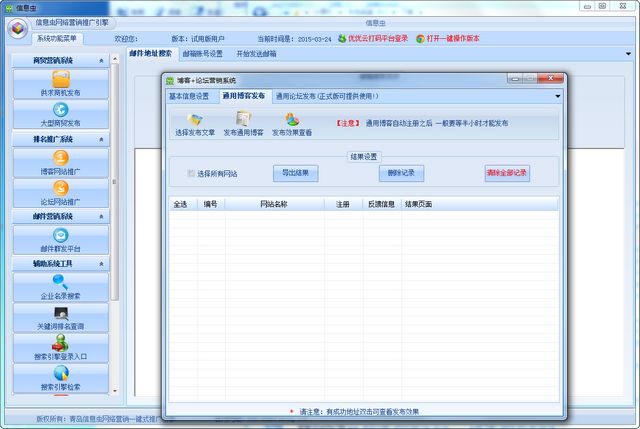
Task: Toggle 选择所有网站 checkbox
Action: tap(192, 174)
